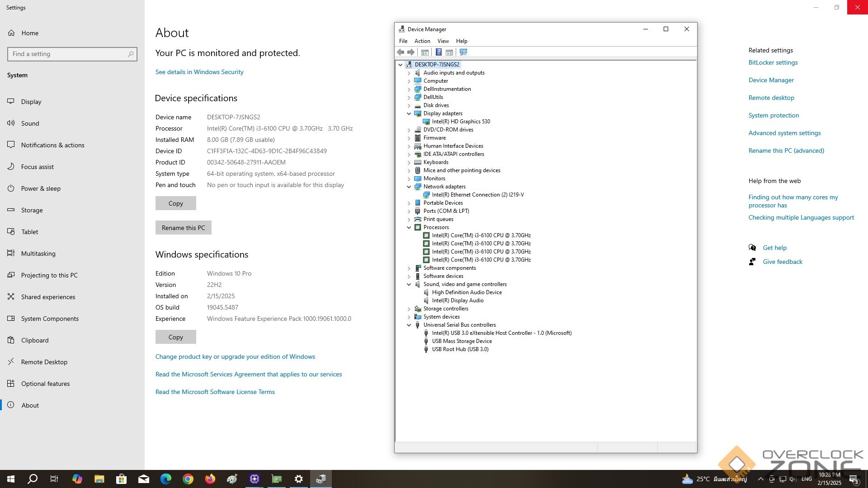Open the View menu in Device Manager
Viewport: 868px width, 488px height.
[x=443, y=41]
